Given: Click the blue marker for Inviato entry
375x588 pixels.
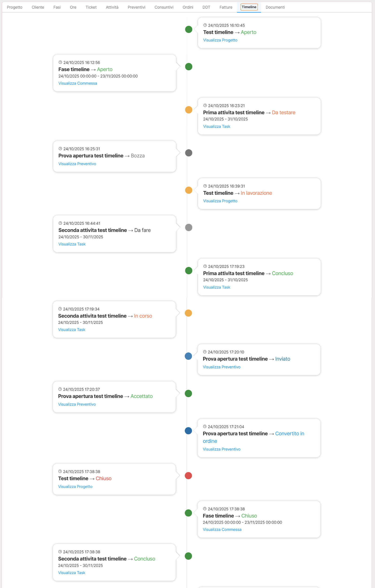Looking at the screenshot, I should coord(188,356).
